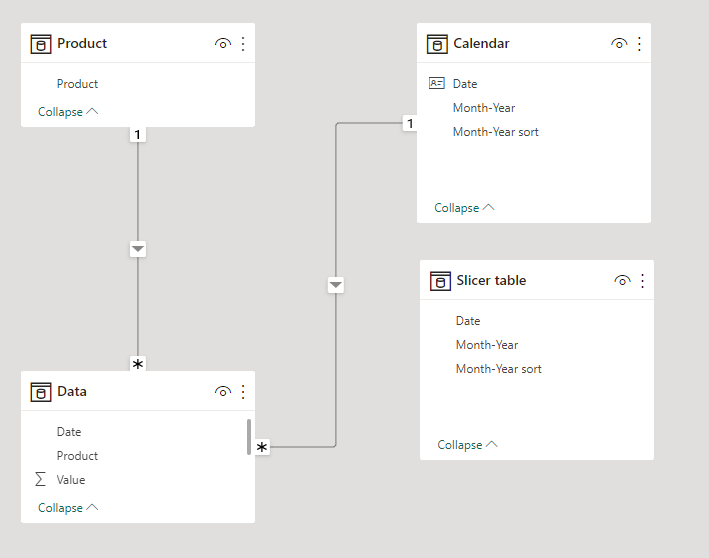Collapse the Data table card
The image size is (709, 558).
[x=68, y=508]
